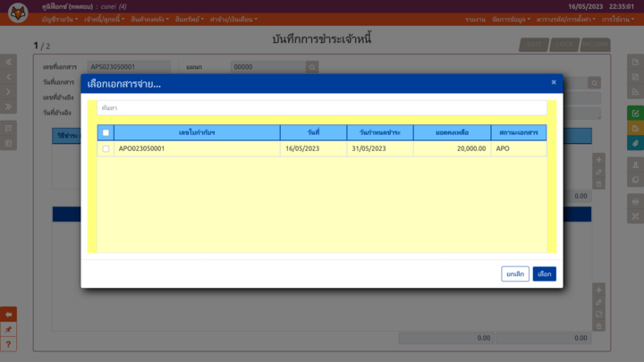Open บัญชีรายวัน dropdown menu
The height and width of the screenshot is (362, 644).
tap(60, 20)
